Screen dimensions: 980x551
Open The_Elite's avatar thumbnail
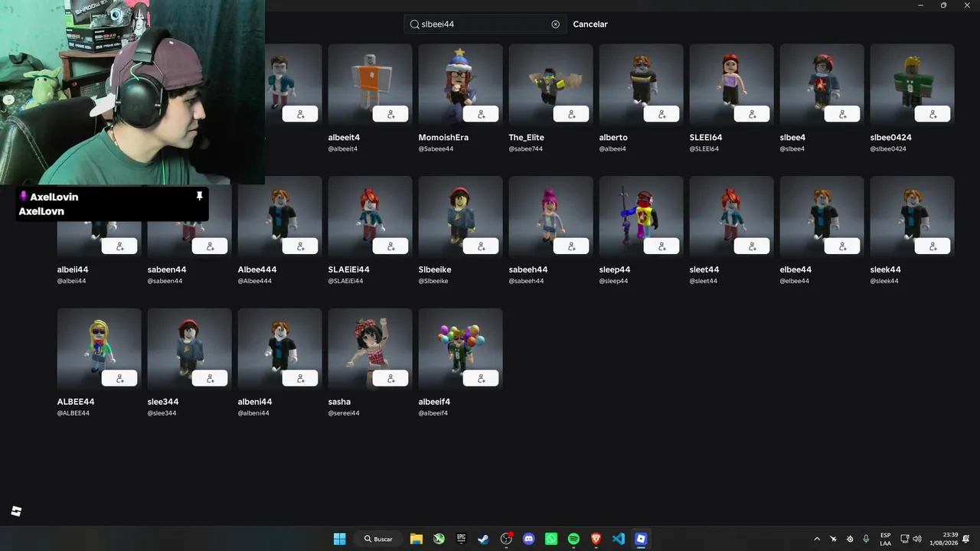point(550,85)
